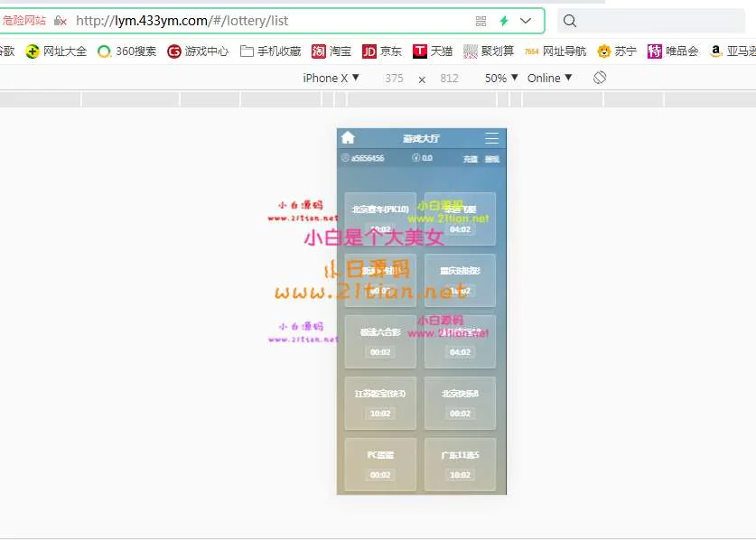Open the Online network throttling dropdown
This screenshot has height=540, width=756.
(549, 78)
